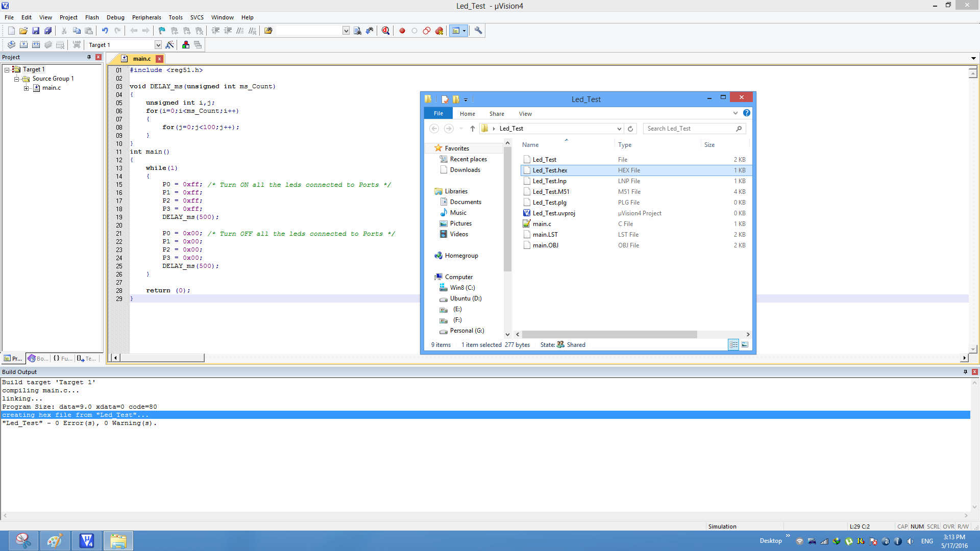Image resolution: width=980 pixels, height=551 pixels.
Task: Open the Explorer address bar history dropdown
Action: (x=619, y=129)
